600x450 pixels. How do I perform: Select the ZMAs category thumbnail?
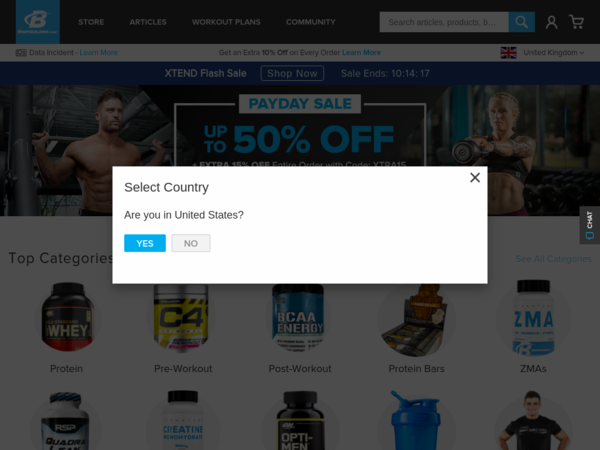click(533, 318)
